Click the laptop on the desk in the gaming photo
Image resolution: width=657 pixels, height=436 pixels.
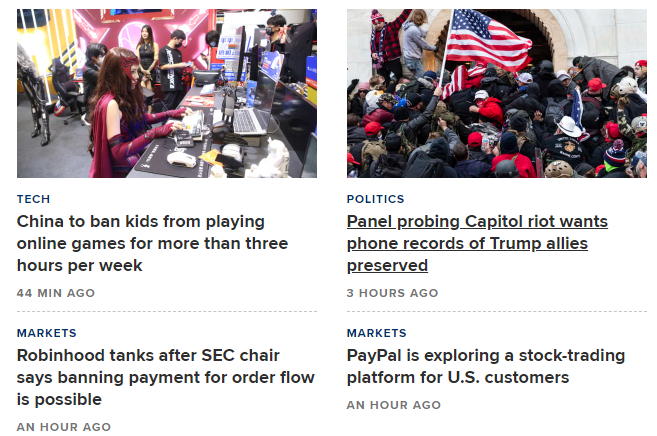pyautogui.click(x=250, y=118)
